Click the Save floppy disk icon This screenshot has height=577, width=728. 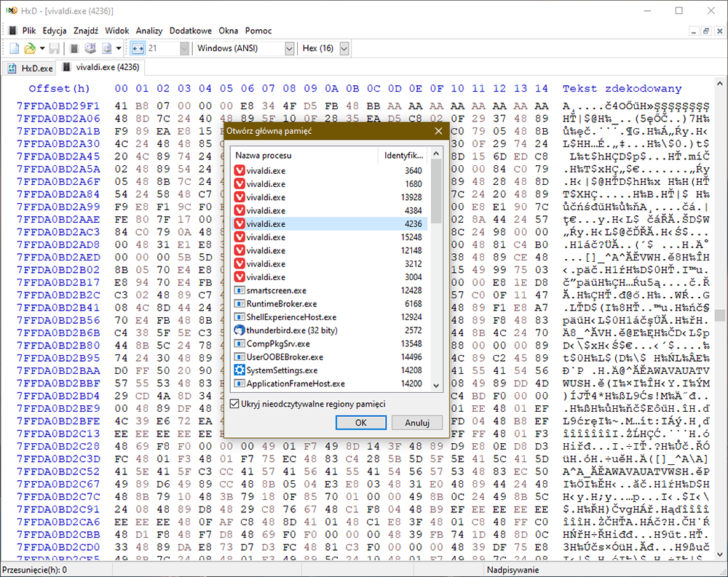[55, 48]
